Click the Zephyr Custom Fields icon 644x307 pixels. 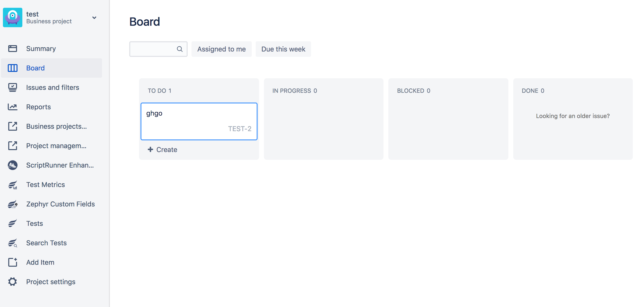coord(12,204)
